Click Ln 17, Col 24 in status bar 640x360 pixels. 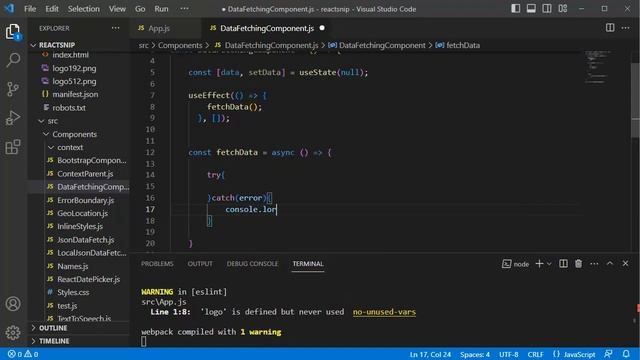430,354
